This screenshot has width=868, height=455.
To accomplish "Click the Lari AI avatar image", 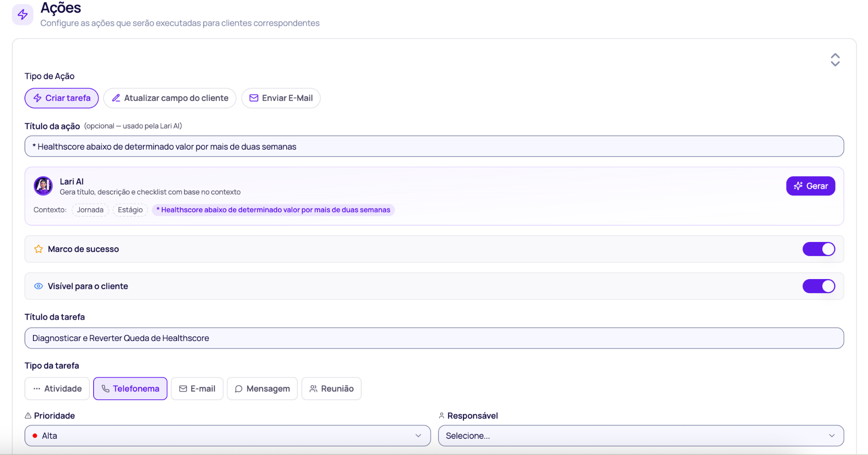I will pyautogui.click(x=43, y=186).
